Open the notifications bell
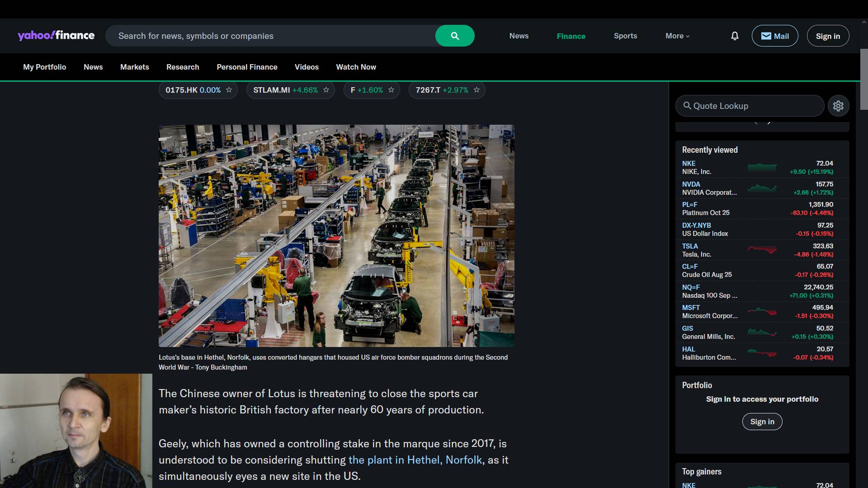The width and height of the screenshot is (868, 488). (735, 36)
